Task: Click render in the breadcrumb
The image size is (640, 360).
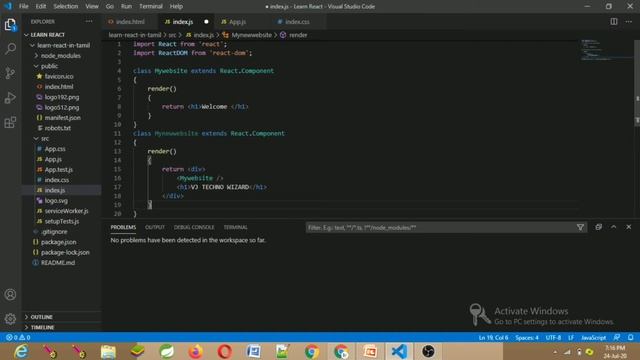Action: point(298,35)
